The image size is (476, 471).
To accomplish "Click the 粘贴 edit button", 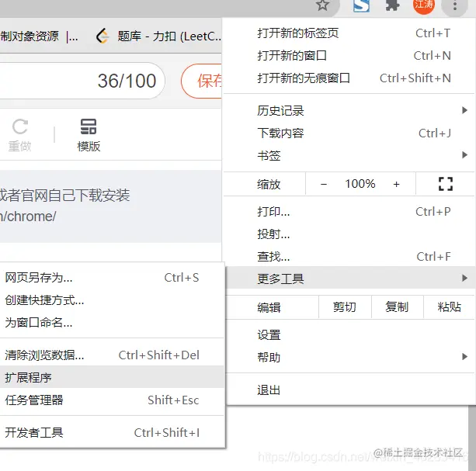I will pyautogui.click(x=449, y=307).
